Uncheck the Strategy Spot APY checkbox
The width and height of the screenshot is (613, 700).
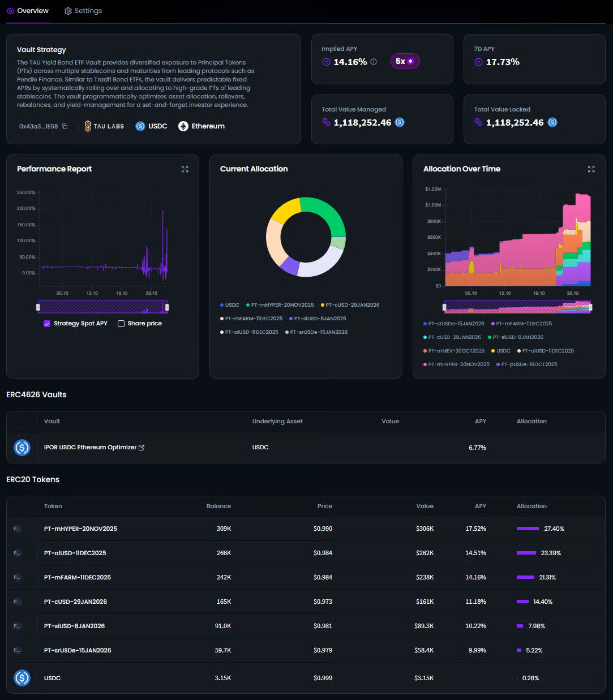(47, 324)
